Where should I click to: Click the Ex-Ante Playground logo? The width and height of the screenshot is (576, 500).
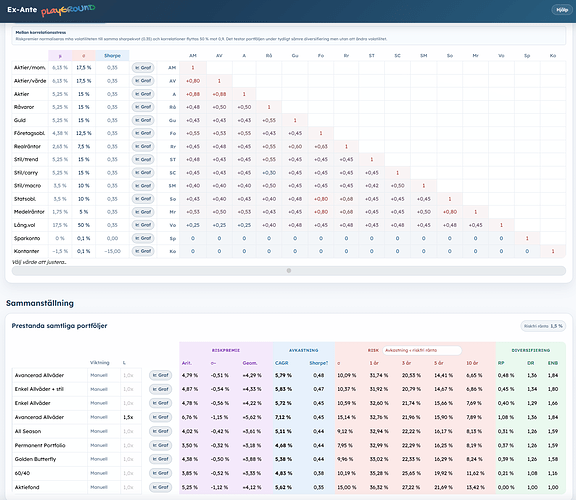pos(51,10)
